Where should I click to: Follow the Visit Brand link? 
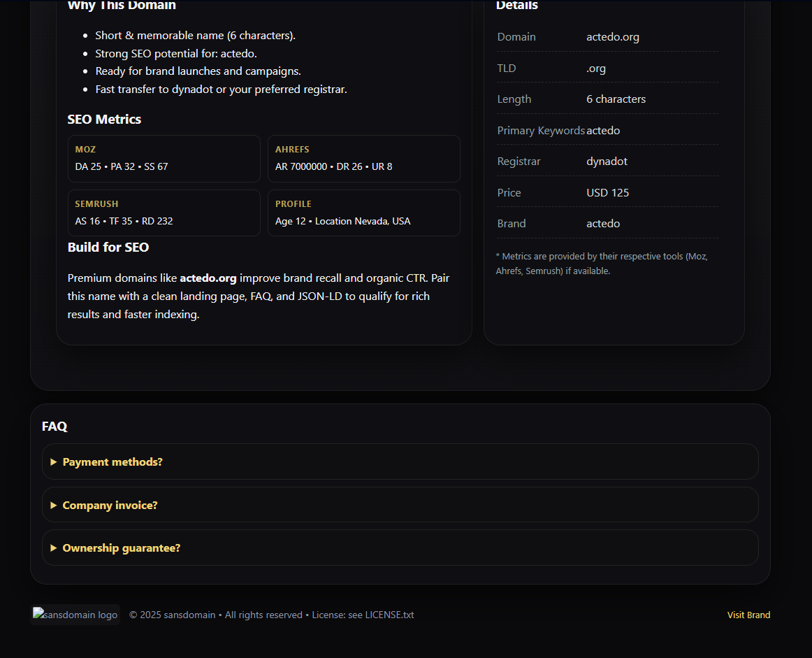(x=748, y=615)
